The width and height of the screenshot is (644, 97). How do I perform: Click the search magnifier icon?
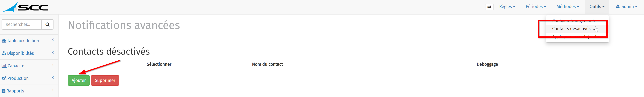pyautogui.click(x=48, y=24)
